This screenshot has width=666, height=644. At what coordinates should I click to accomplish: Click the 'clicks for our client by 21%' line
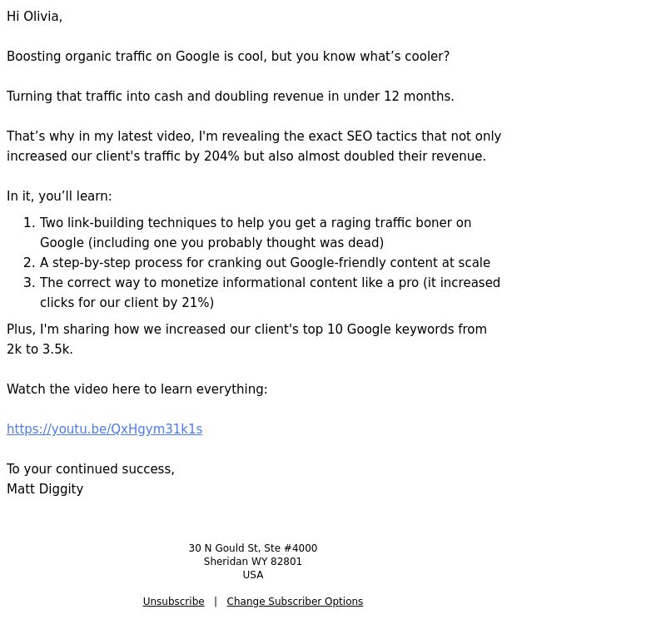pyautogui.click(x=127, y=303)
